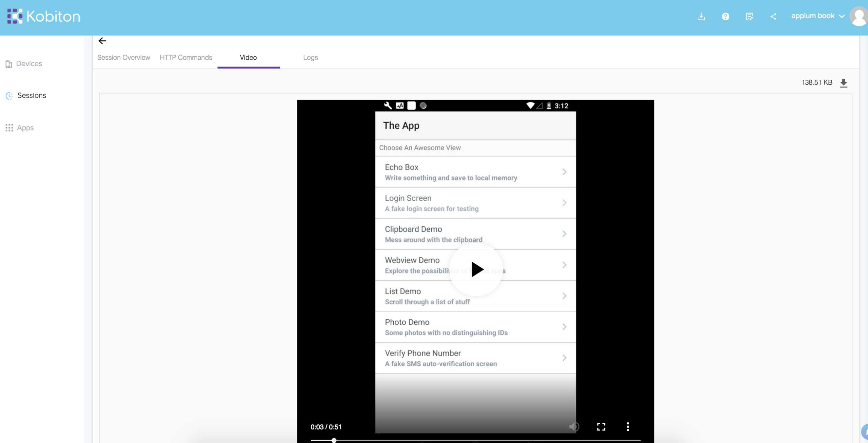Viewport: 868px width, 443px height.
Task: Open the HTTP Commands tab
Action: click(x=186, y=58)
